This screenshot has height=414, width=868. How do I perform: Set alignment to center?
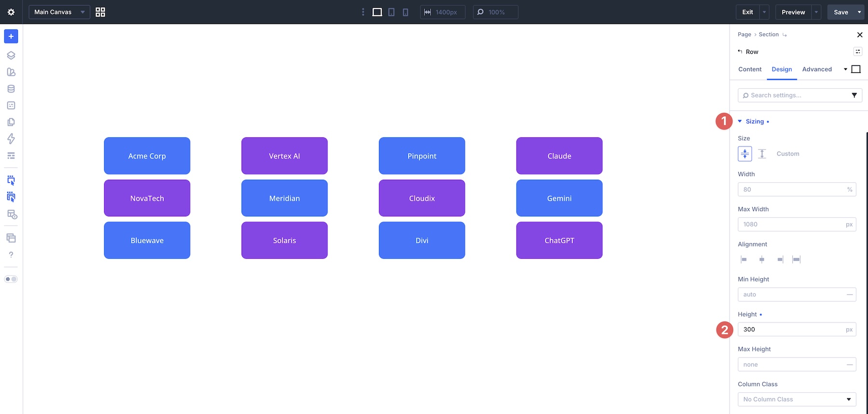coord(762,259)
